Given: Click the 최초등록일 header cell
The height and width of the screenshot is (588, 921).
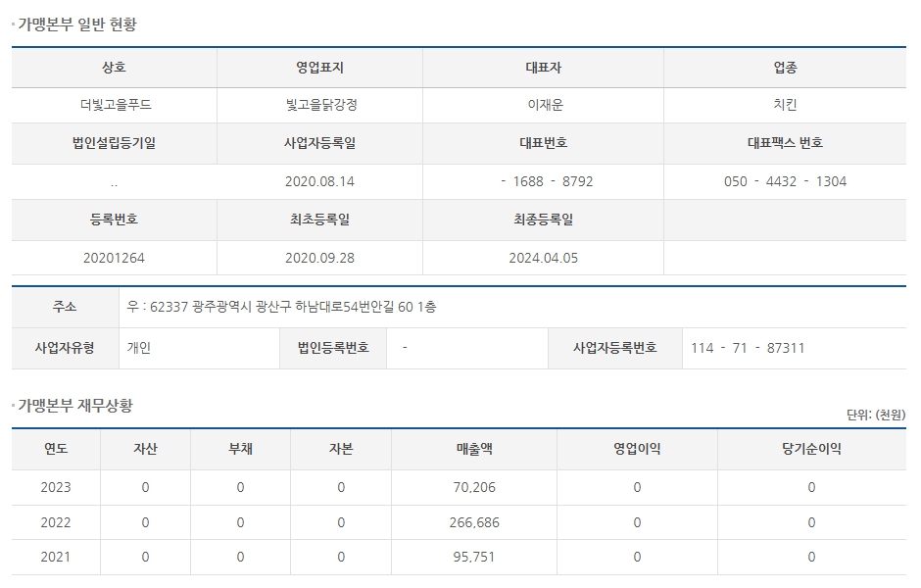Looking at the screenshot, I should [319, 220].
